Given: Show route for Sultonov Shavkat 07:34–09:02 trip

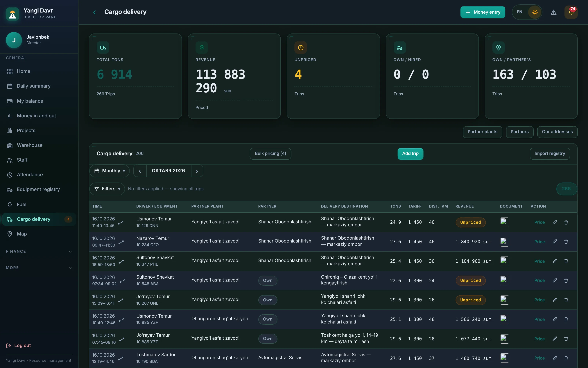Looking at the screenshot, I should coord(122,281).
